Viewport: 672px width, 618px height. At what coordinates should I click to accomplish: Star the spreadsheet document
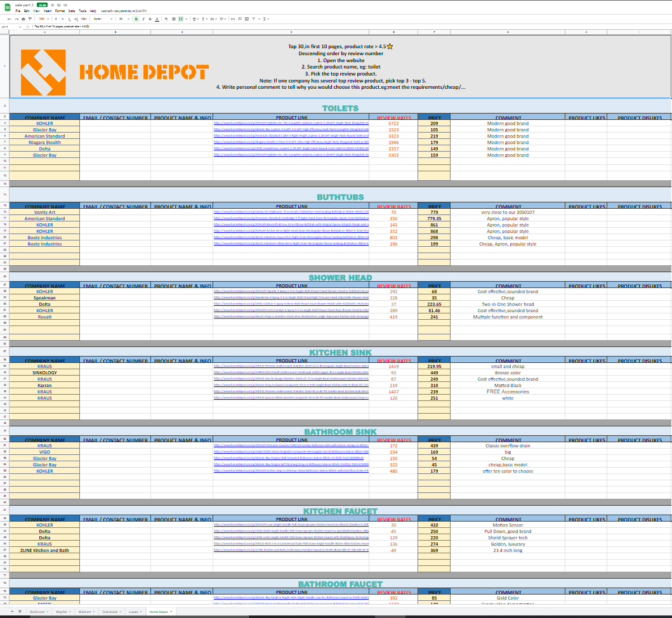(52, 5)
